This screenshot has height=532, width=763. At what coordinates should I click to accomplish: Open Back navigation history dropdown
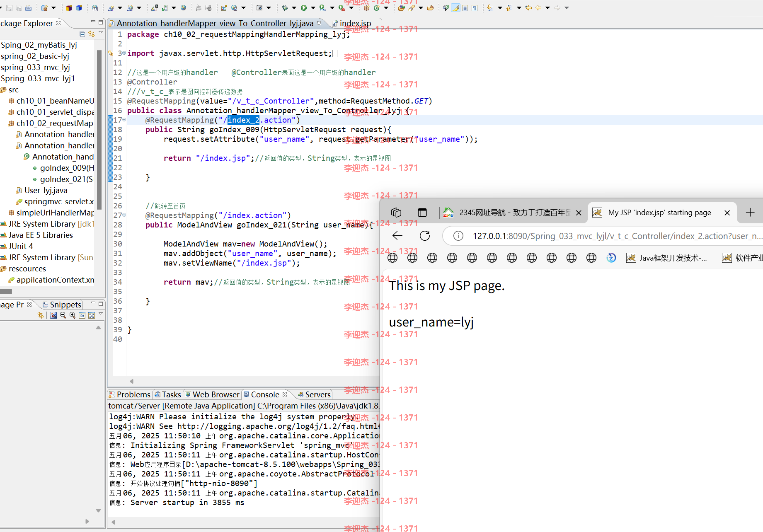coord(547,8)
